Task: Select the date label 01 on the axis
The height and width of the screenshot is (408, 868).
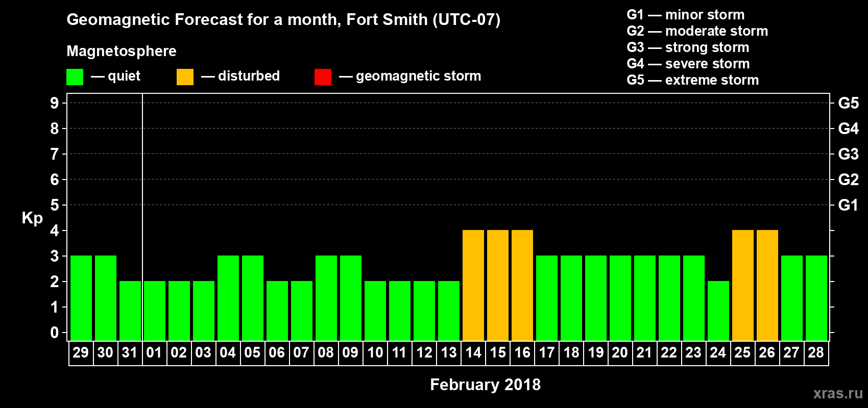Action: [154, 352]
